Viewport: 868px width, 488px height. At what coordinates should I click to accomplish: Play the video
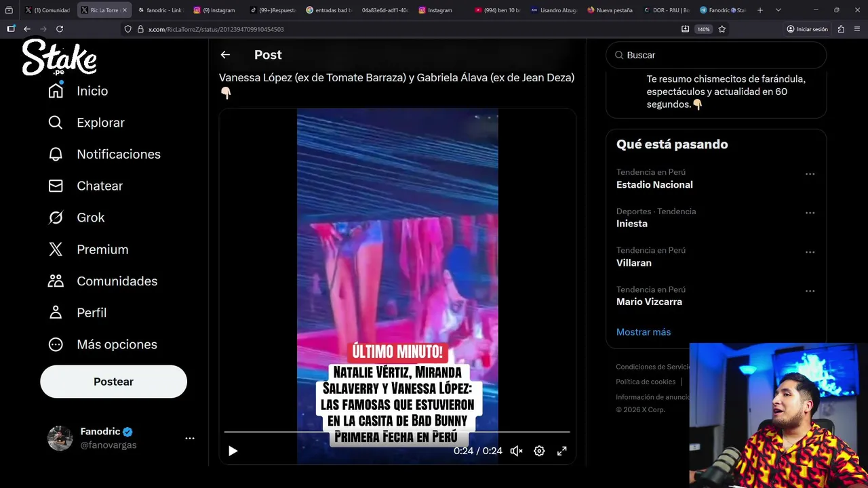tap(233, 451)
